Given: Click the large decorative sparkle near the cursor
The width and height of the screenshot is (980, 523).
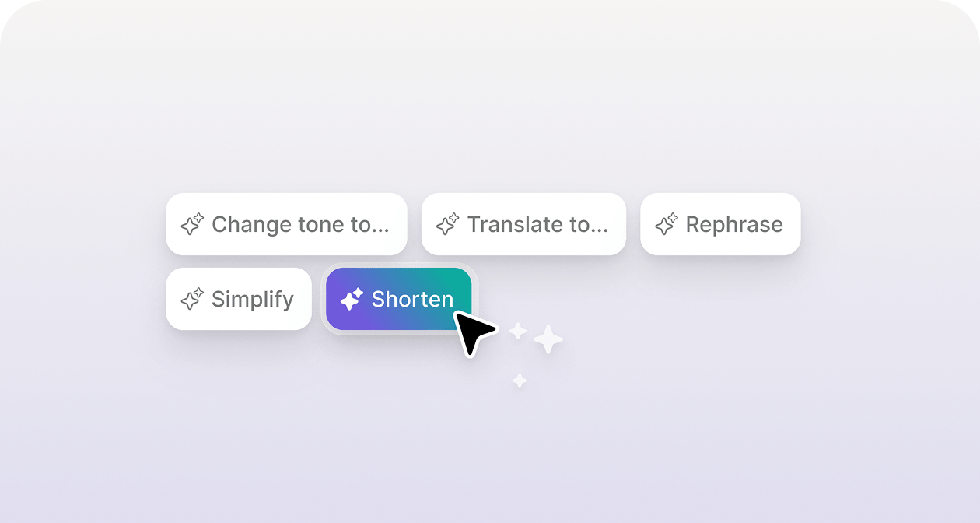Looking at the screenshot, I should [x=548, y=339].
